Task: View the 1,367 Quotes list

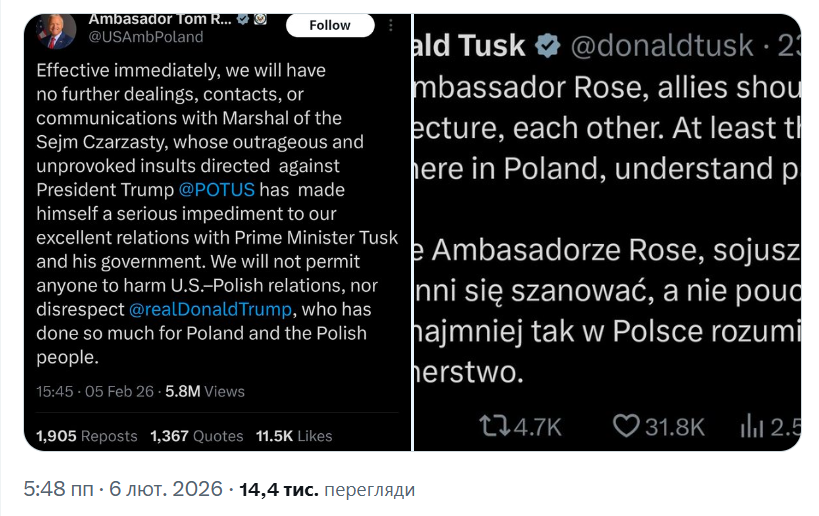Action: click(x=197, y=436)
